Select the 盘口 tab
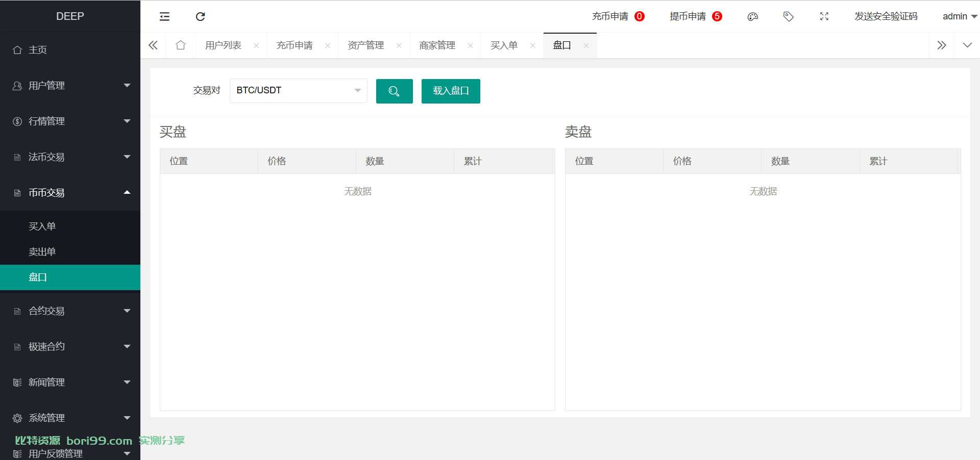The width and height of the screenshot is (980, 460). pyautogui.click(x=562, y=45)
